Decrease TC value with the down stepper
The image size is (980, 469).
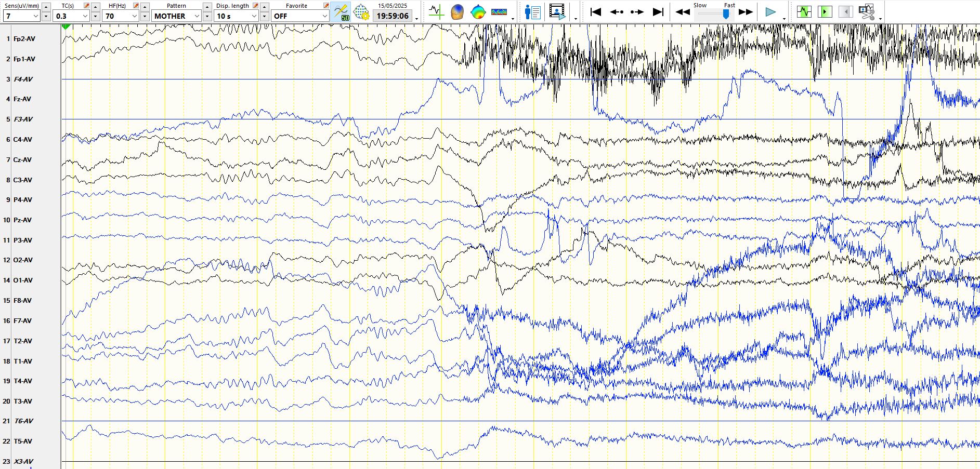click(95, 16)
